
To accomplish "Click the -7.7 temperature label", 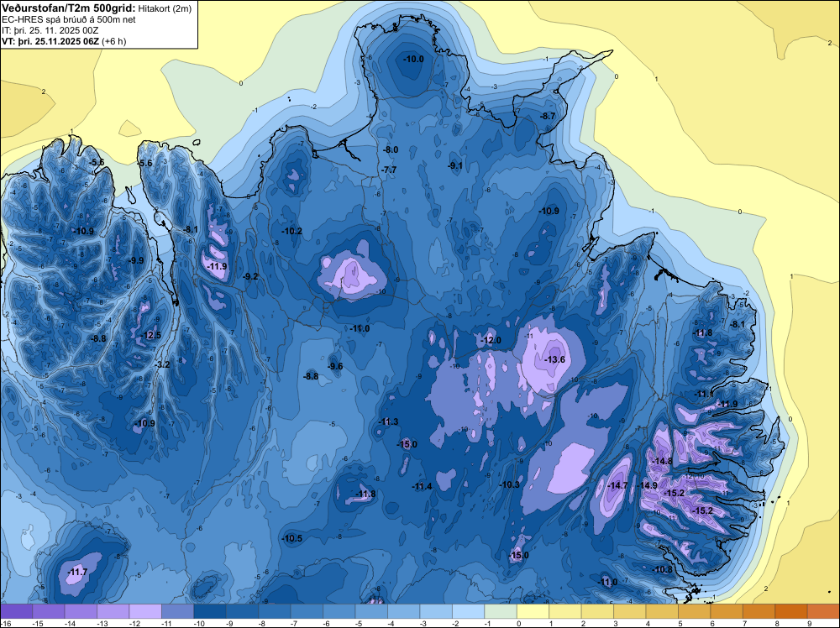I will pos(389,170).
